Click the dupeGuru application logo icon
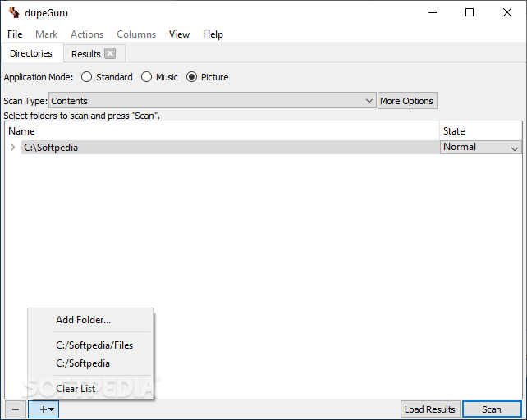This screenshot has width=527, height=420. coord(14,13)
